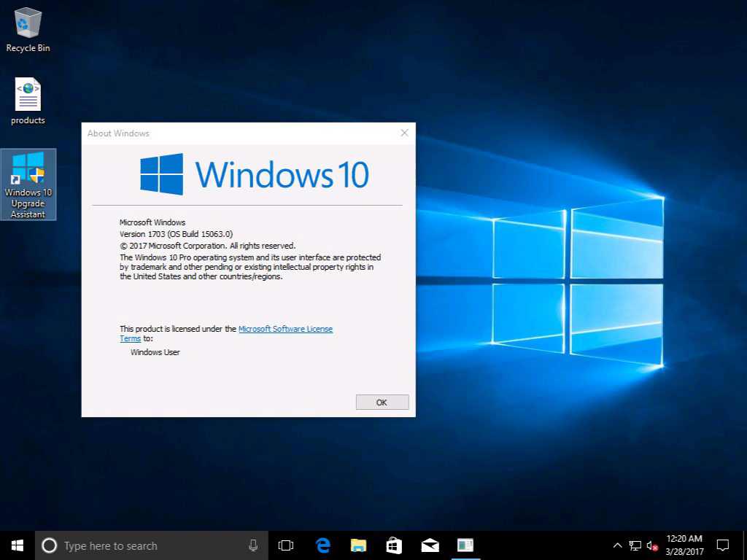The height and width of the screenshot is (560, 747).
Task: Open the Mail app from the taskbar
Action: tap(430, 545)
